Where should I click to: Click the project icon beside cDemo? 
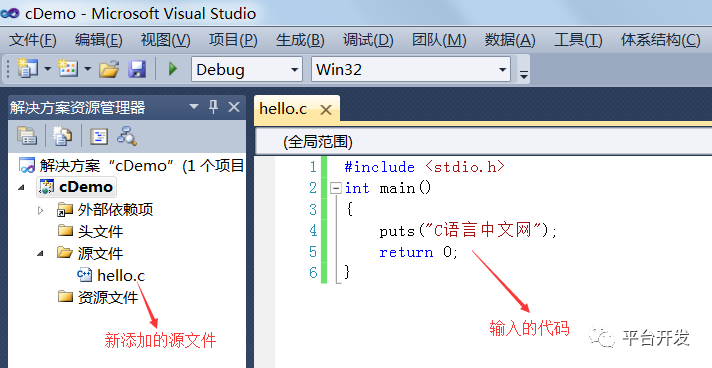(47, 187)
